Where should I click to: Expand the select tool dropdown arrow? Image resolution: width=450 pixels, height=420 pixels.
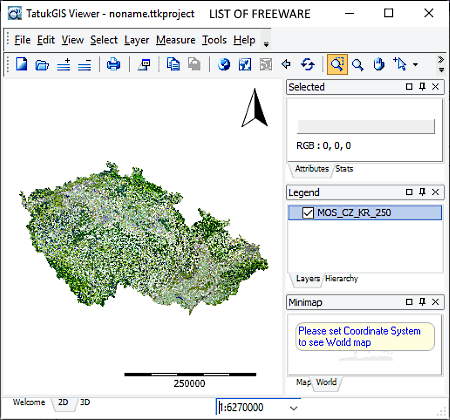click(x=415, y=64)
